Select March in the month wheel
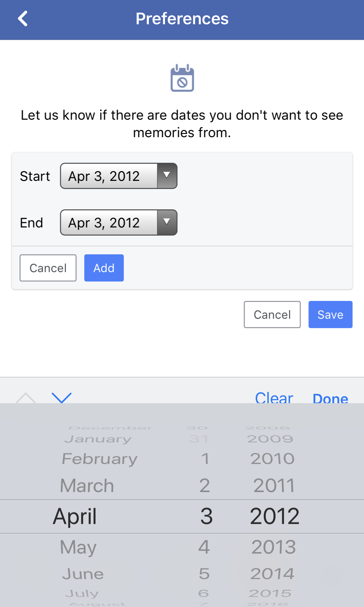This screenshot has width=364, height=607. tap(87, 486)
